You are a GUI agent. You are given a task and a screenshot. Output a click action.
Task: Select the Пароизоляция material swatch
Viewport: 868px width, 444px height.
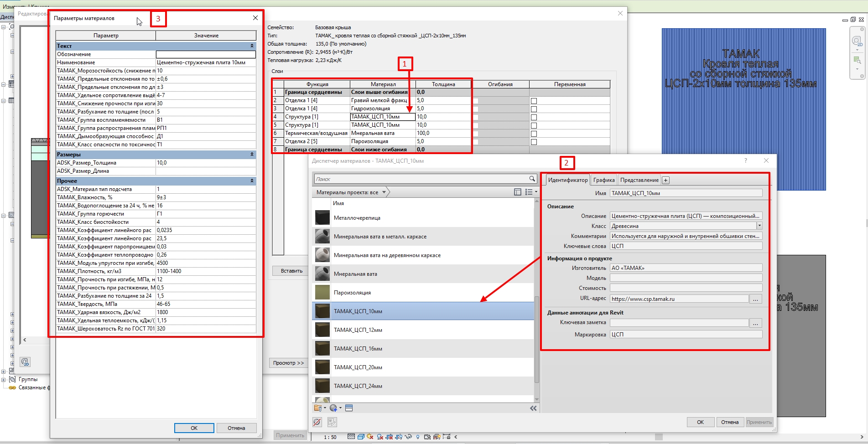point(322,292)
